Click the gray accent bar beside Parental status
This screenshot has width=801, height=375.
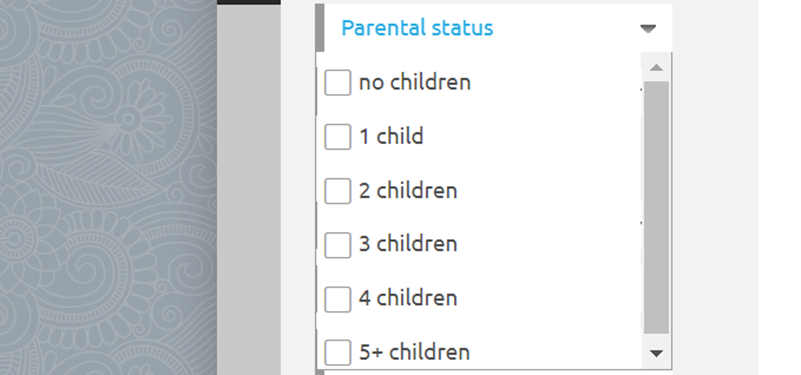point(320,28)
